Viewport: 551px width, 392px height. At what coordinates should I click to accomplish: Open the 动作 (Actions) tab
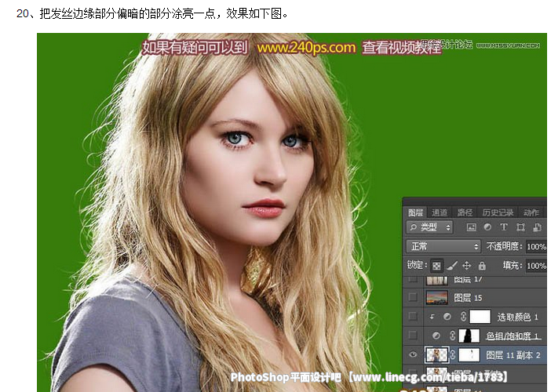coord(531,212)
